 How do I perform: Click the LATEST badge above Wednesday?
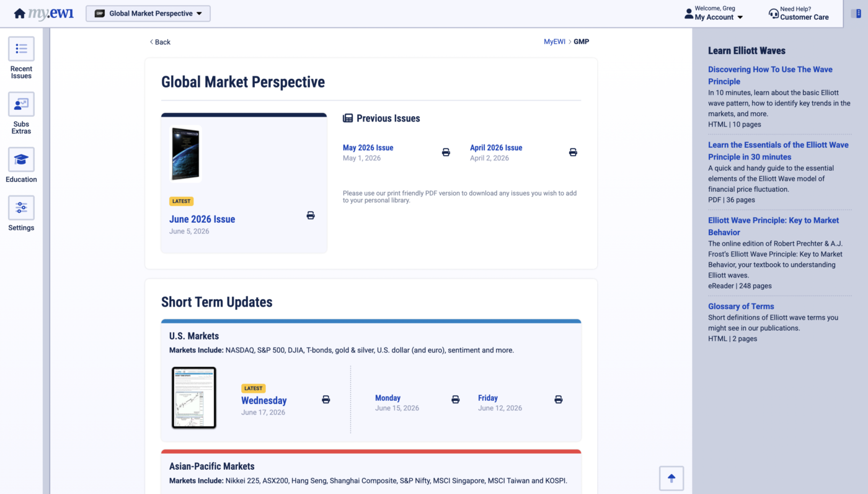pos(254,388)
